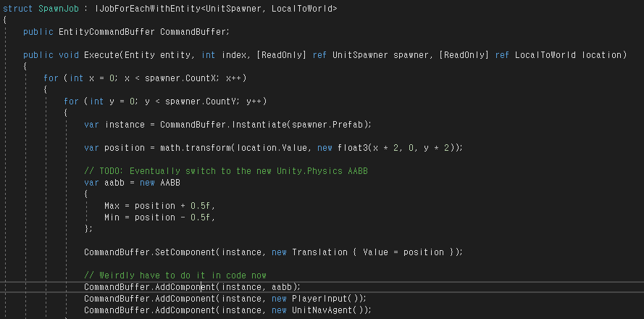The image size is (644, 319).
Task: Click the TODO comment about Unity.Physics AABB
Action: [226, 171]
